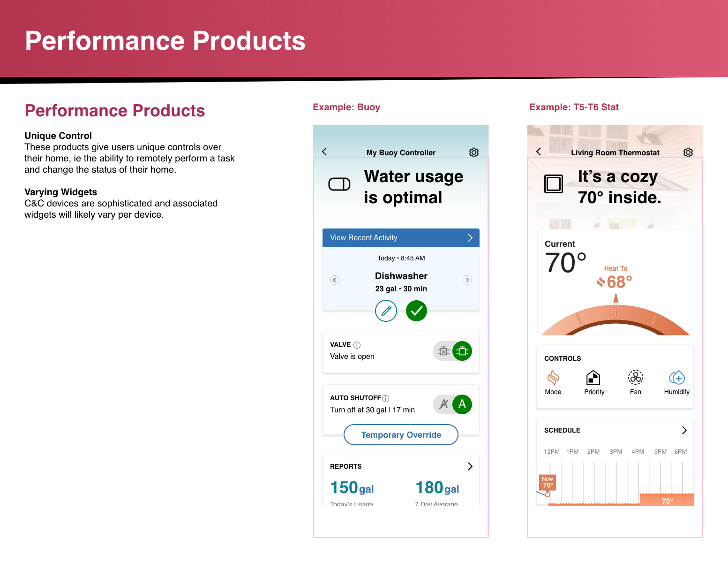Open the AUTO SHUTOFF info icon

386,398
